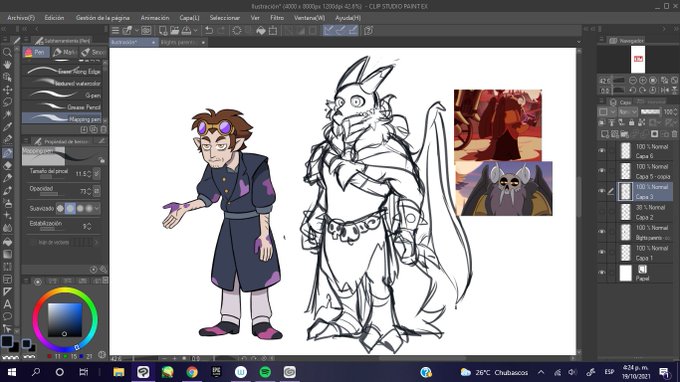This screenshot has width=680, height=382.
Task: Click inside the color wheel square
Action: click(x=65, y=320)
